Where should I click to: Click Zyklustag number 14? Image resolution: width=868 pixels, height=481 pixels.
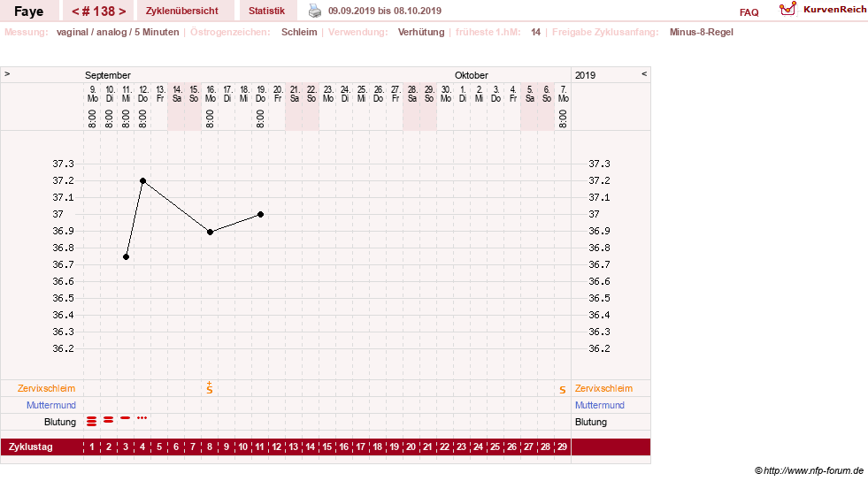click(x=310, y=447)
